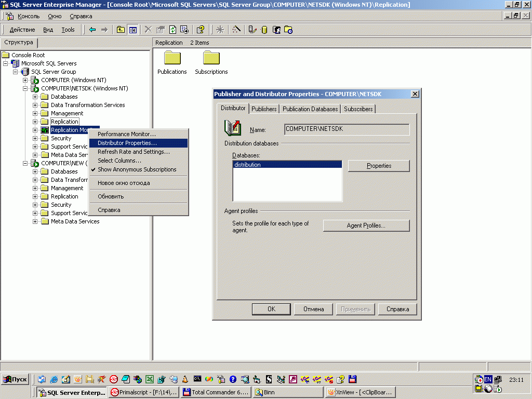532x399 pixels.
Task: Open the Консоль menu
Action: coord(29,16)
